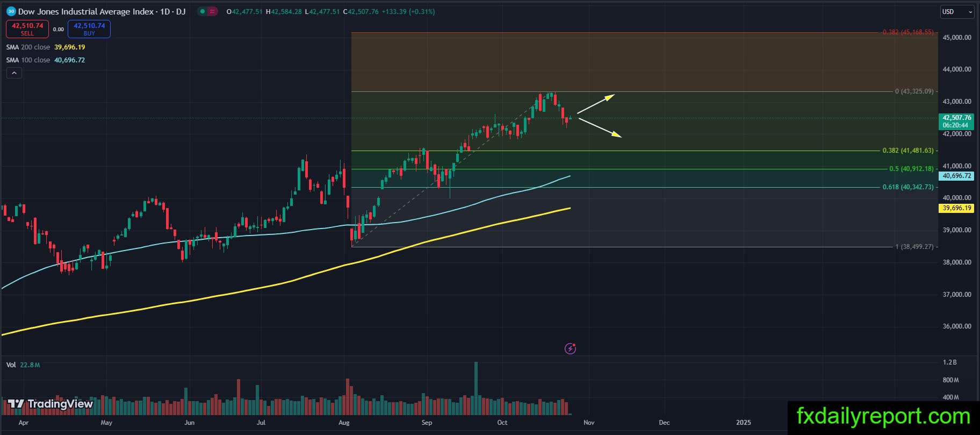This screenshot has width=980, height=435.
Task: Click the 43,000.00 price axis label
Action: pos(957,102)
